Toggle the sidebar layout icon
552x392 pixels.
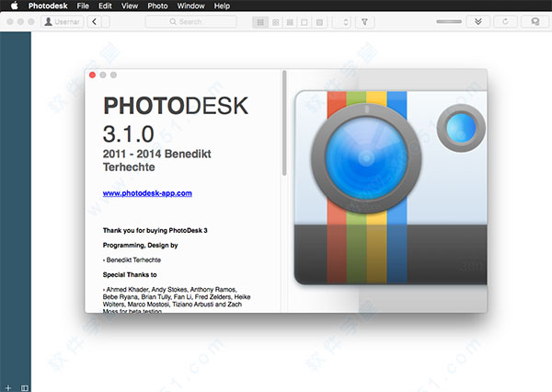(x=25, y=387)
